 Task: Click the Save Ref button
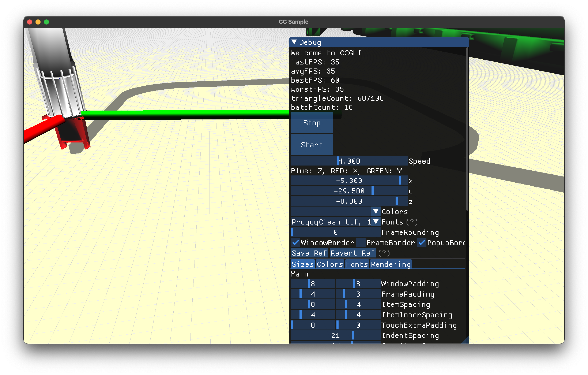tap(309, 253)
